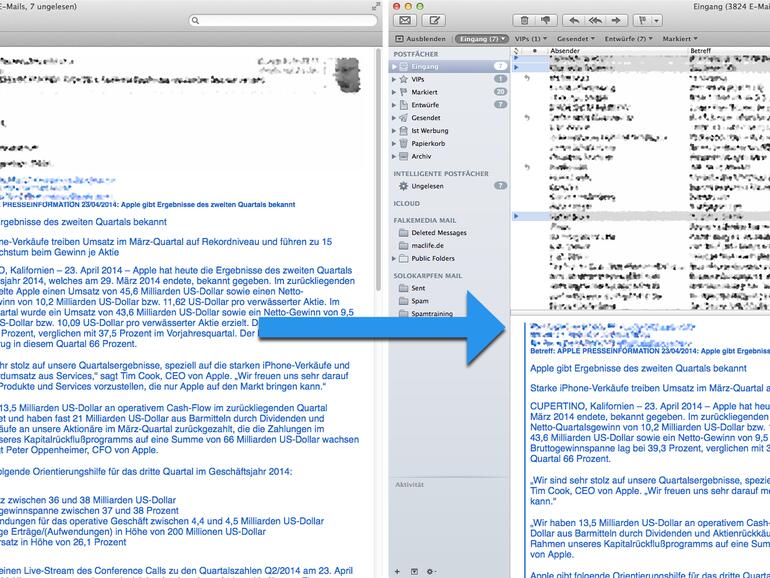
Task: Reply all to the selected message
Action: [x=595, y=21]
